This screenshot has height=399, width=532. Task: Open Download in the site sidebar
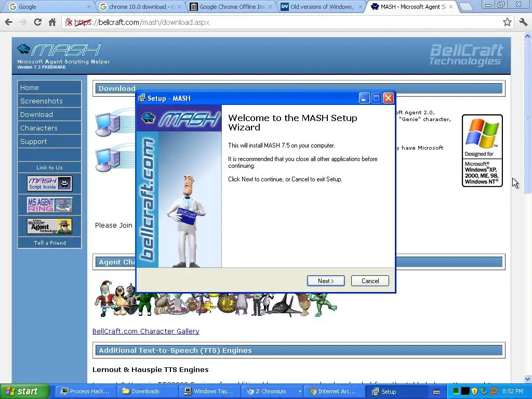[49, 115]
